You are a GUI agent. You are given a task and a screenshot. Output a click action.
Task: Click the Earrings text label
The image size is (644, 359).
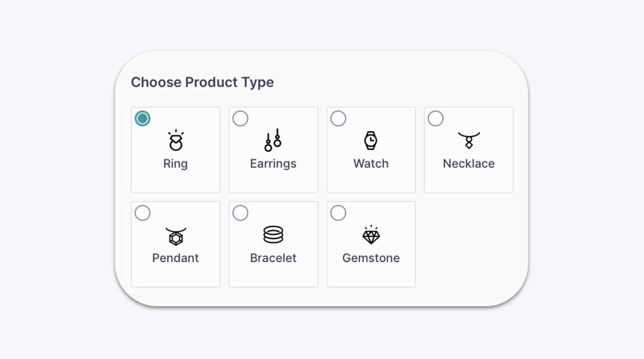273,164
